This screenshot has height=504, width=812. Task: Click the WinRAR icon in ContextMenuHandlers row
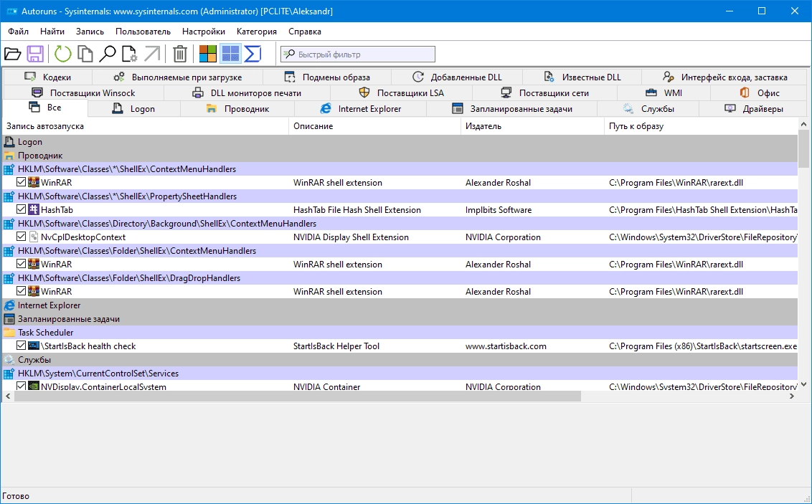click(x=34, y=182)
